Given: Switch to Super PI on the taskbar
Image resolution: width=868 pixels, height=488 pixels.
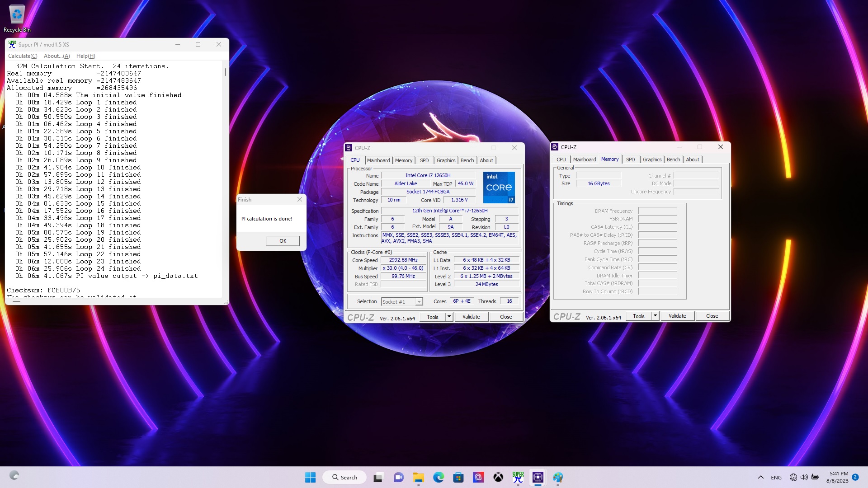Looking at the screenshot, I should [x=518, y=477].
